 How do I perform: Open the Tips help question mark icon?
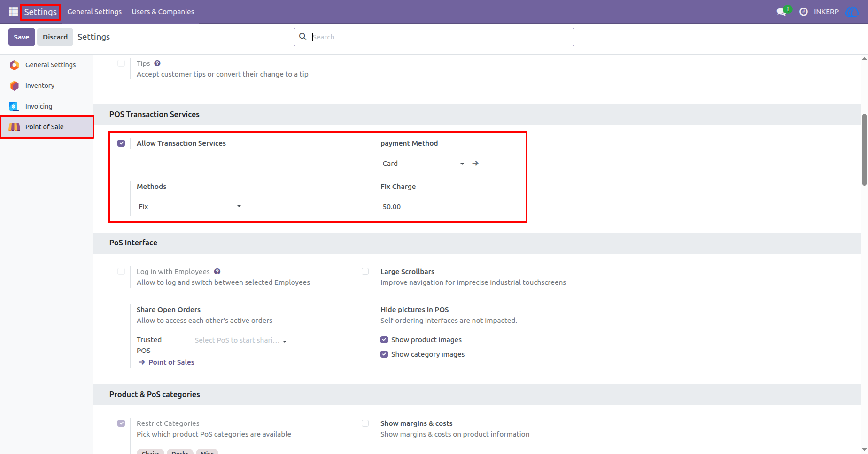[x=157, y=63]
